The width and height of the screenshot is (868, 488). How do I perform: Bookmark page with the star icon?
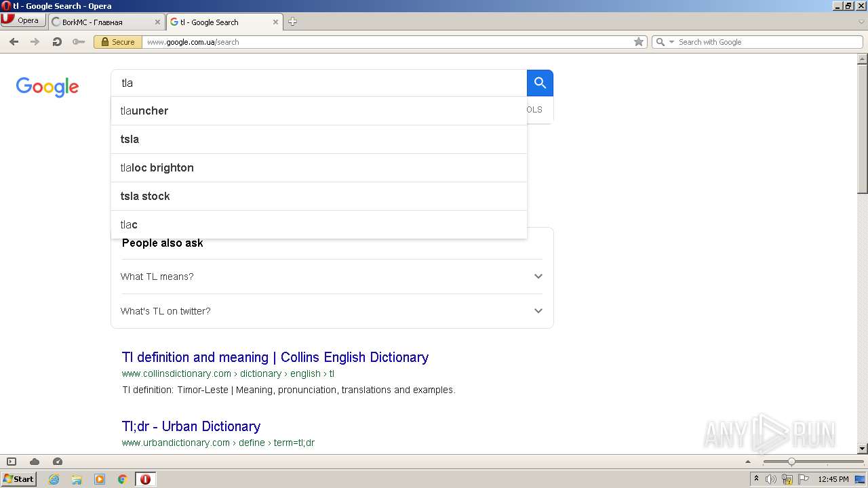(638, 42)
